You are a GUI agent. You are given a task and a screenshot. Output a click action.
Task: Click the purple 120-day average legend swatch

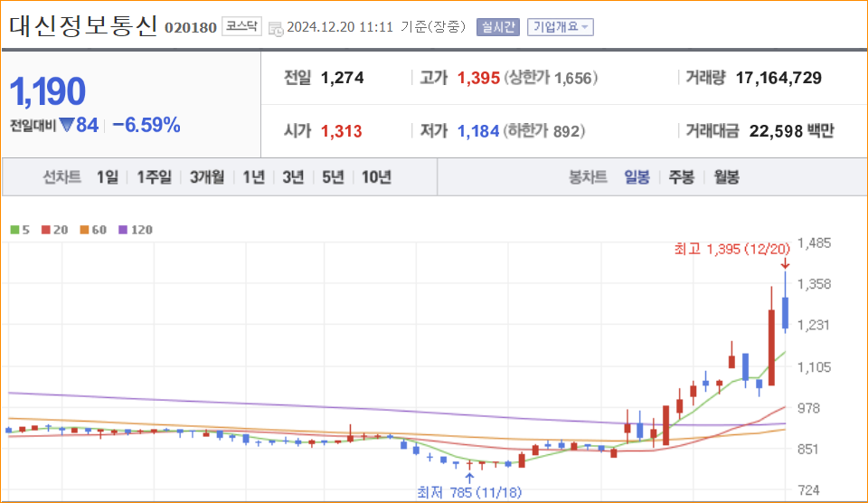pos(123,230)
